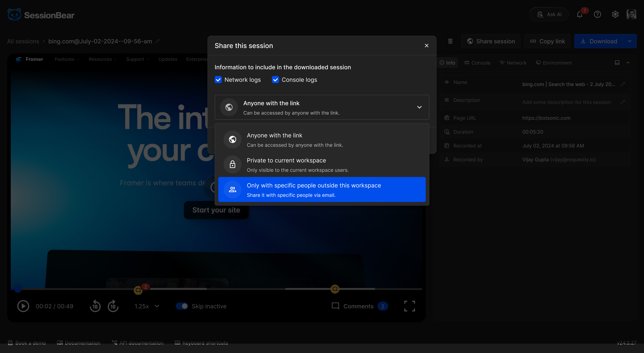Toggle the panel layout icon
This screenshot has height=353, width=644.
[x=617, y=63]
